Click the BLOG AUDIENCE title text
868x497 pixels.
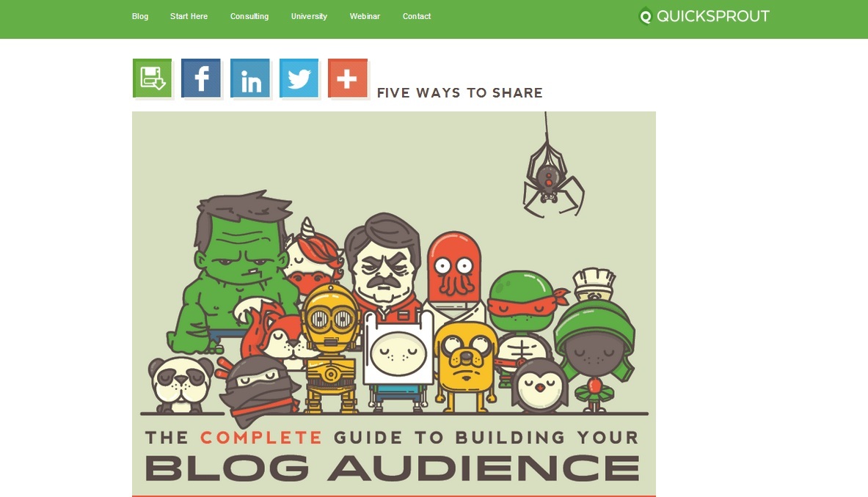393,468
